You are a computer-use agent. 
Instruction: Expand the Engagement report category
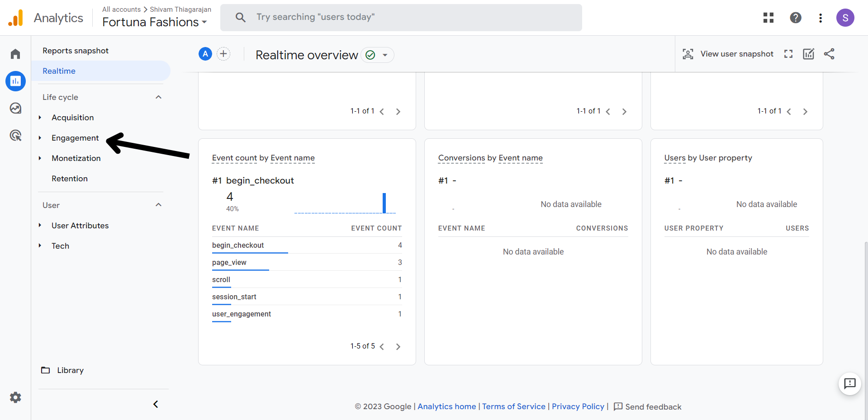coord(75,137)
